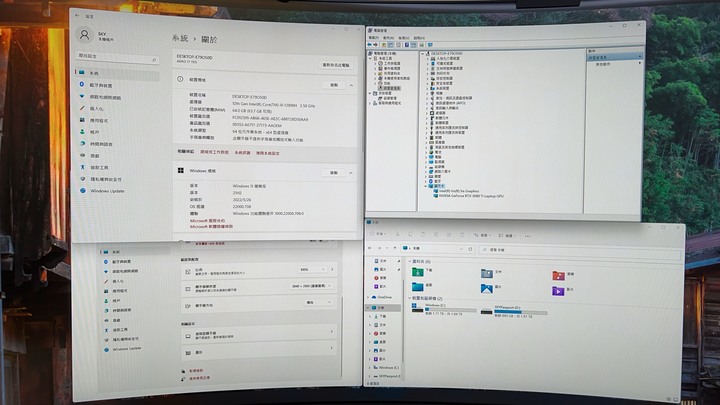Open display resolution dropdown in Display settings
The width and height of the screenshot is (720, 405).
(311, 286)
